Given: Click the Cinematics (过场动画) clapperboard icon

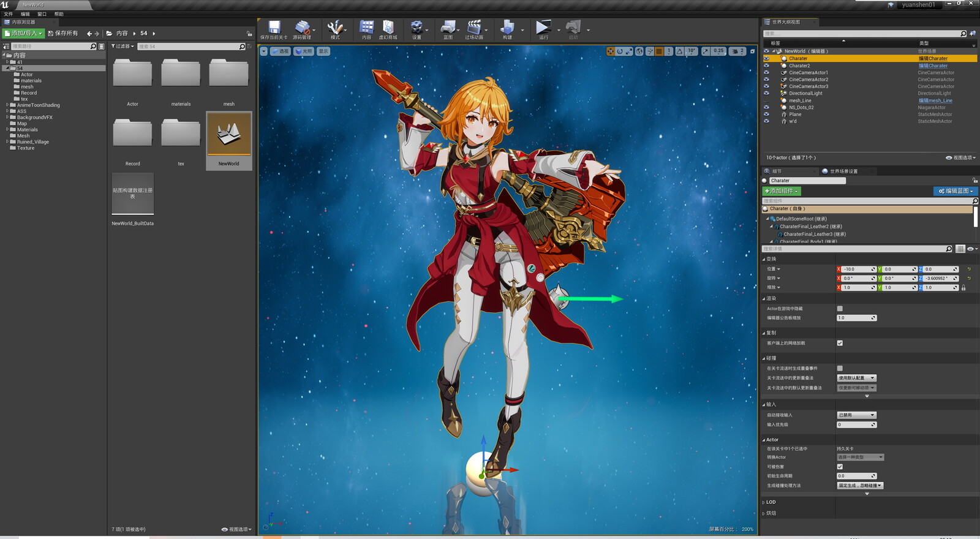Looking at the screenshot, I should pyautogui.click(x=473, y=28).
